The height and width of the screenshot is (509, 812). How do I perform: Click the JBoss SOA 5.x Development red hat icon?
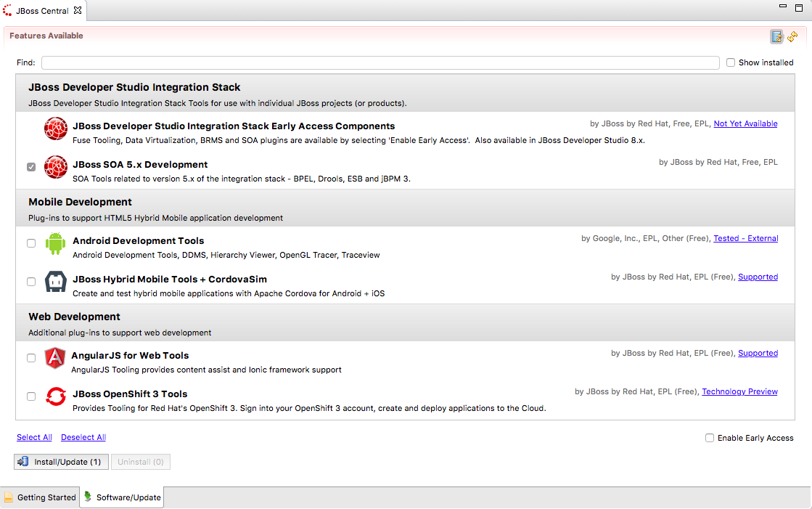[x=55, y=166]
